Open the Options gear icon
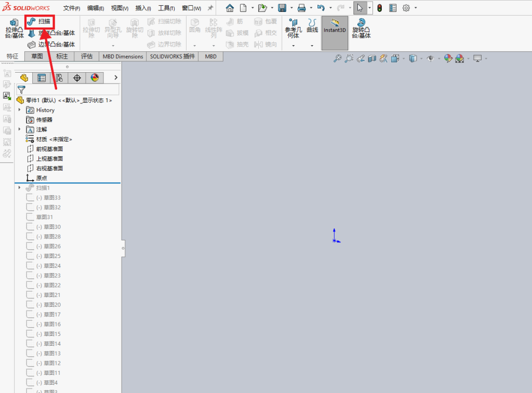The width and height of the screenshot is (532, 393). pos(406,8)
